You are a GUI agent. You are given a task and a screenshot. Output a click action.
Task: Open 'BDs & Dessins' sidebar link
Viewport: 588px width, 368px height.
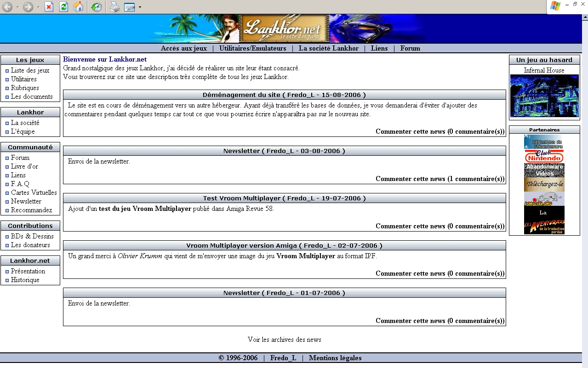click(x=32, y=236)
